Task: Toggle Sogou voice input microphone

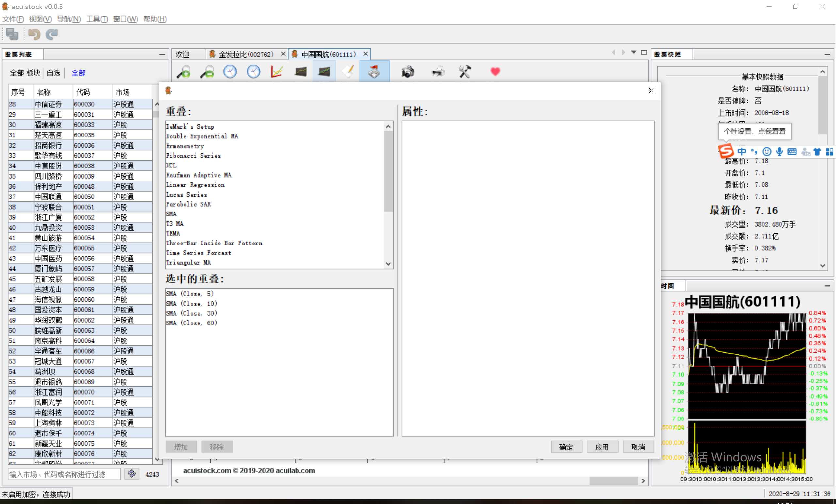Action: [x=779, y=151]
